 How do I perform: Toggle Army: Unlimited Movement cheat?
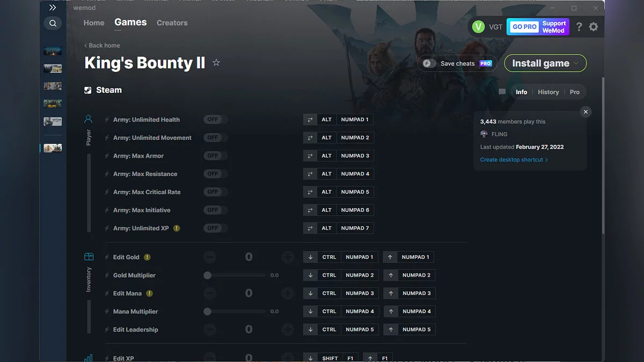click(216, 138)
